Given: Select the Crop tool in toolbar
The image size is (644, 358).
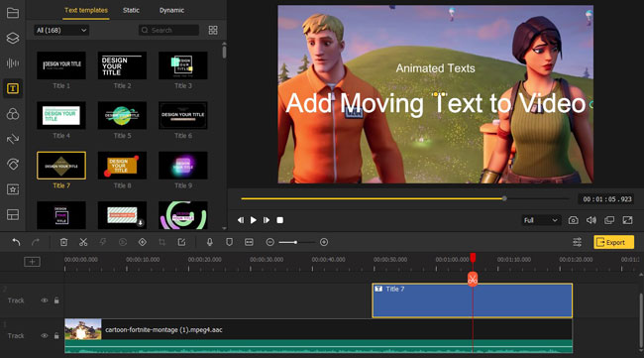Looking at the screenshot, I should 161,242.
